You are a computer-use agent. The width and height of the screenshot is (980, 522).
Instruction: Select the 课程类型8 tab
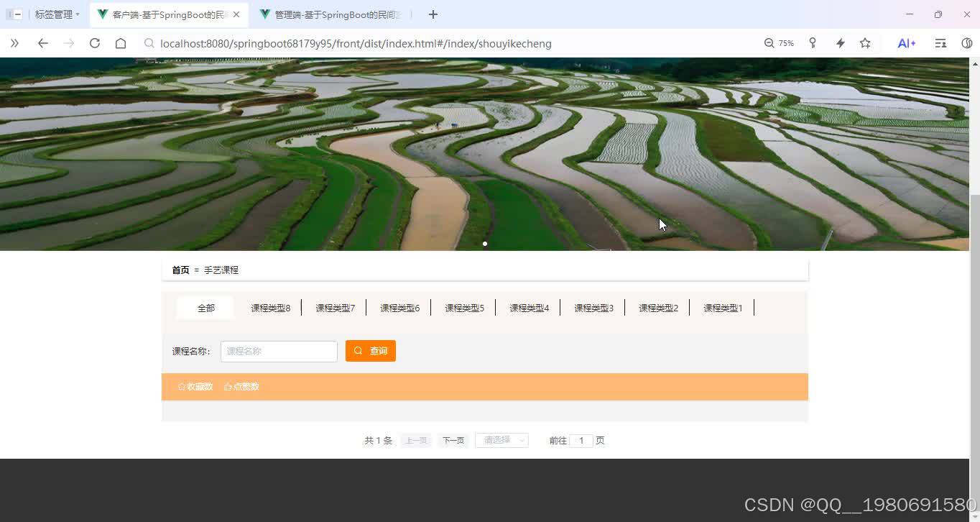(270, 308)
